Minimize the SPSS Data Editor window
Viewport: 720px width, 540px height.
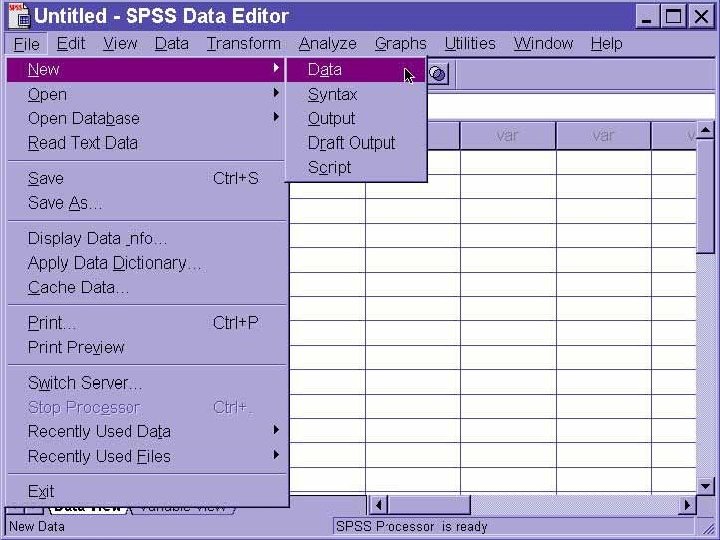[x=647, y=17]
